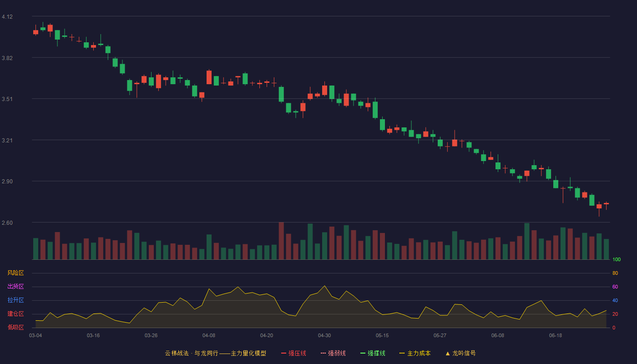This screenshot has height=364, width=637.
Task: Click the 03-16 date label
Action: (93, 335)
